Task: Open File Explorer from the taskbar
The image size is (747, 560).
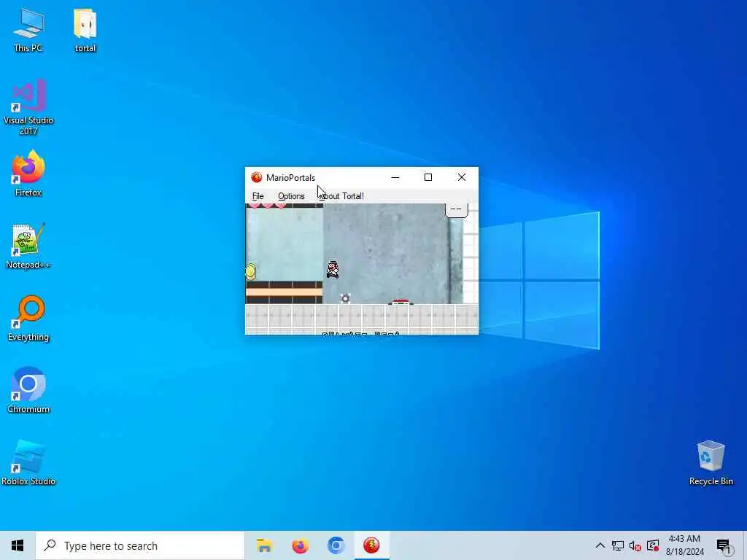Action: pyautogui.click(x=264, y=545)
